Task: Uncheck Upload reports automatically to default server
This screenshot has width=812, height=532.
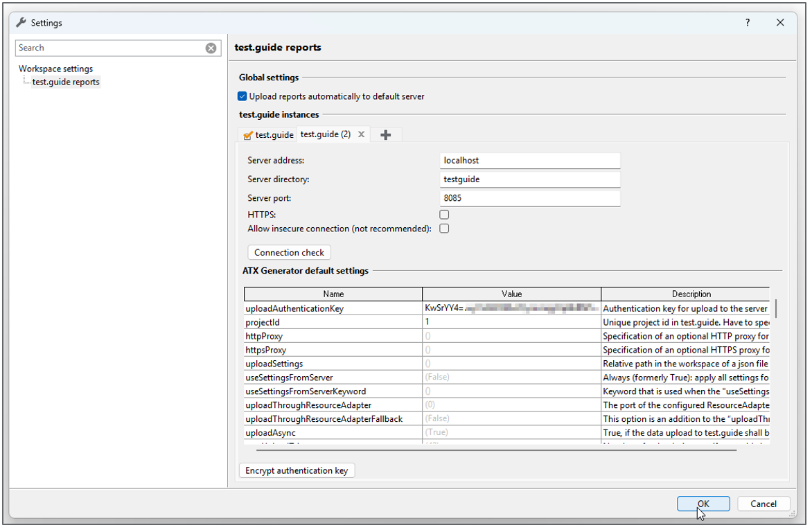Action: pyautogui.click(x=242, y=96)
